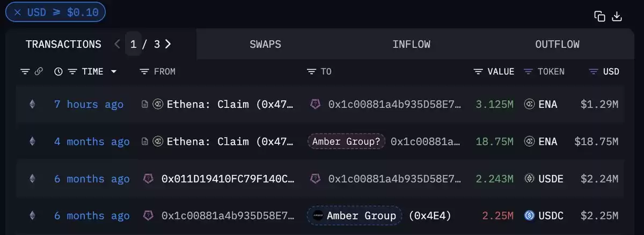Open the TIME sort dropdown arrow
644x235 pixels.
(x=113, y=71)
